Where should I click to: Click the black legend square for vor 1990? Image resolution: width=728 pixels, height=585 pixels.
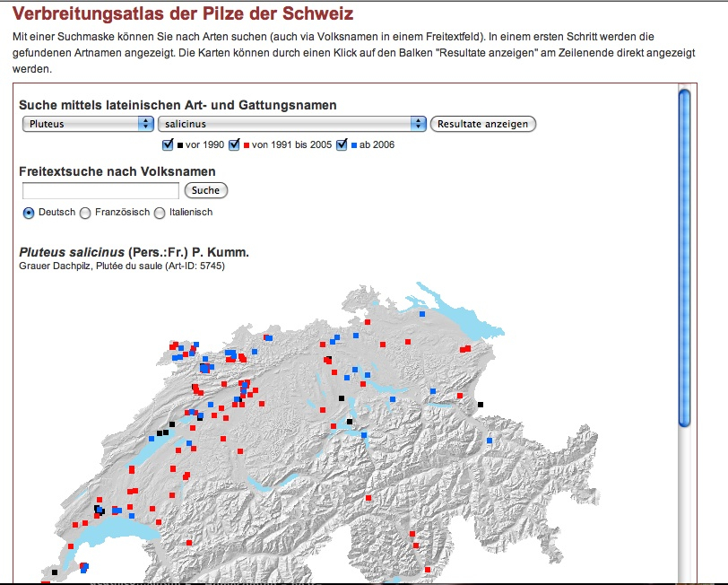click(x=180, y=145)
